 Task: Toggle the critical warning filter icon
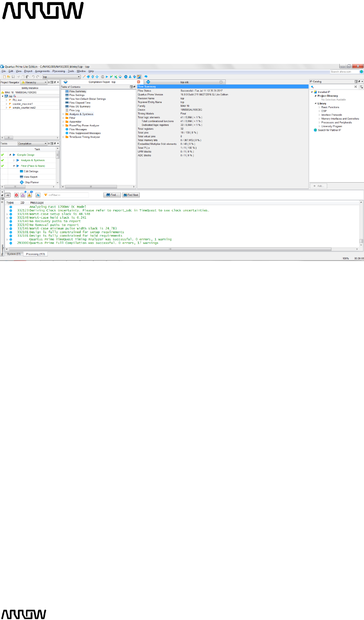[23, 195]
